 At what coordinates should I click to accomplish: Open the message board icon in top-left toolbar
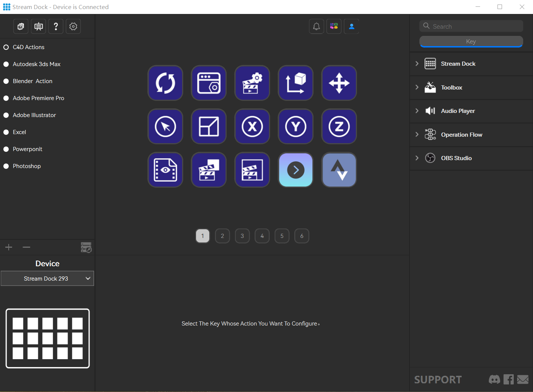pos(39,26)
